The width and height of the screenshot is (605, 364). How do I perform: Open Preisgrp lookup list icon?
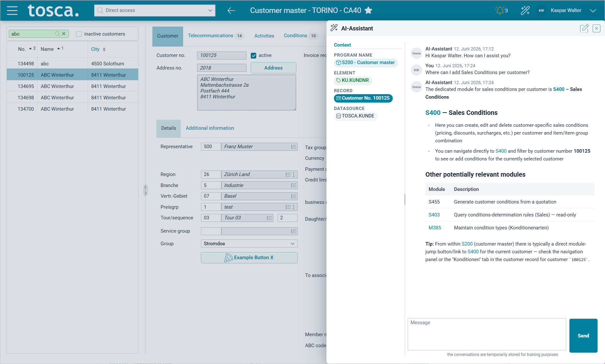[x=288, y=207]
